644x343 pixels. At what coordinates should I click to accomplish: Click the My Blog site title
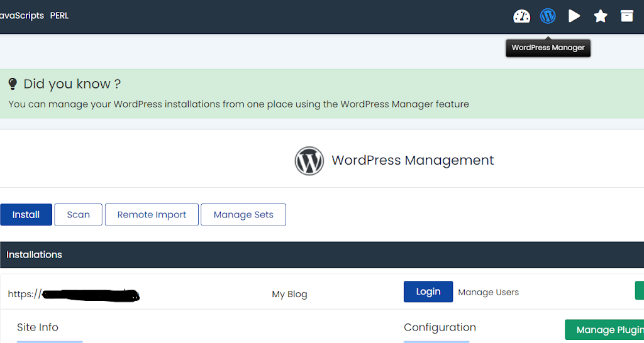tap(289, 294)
